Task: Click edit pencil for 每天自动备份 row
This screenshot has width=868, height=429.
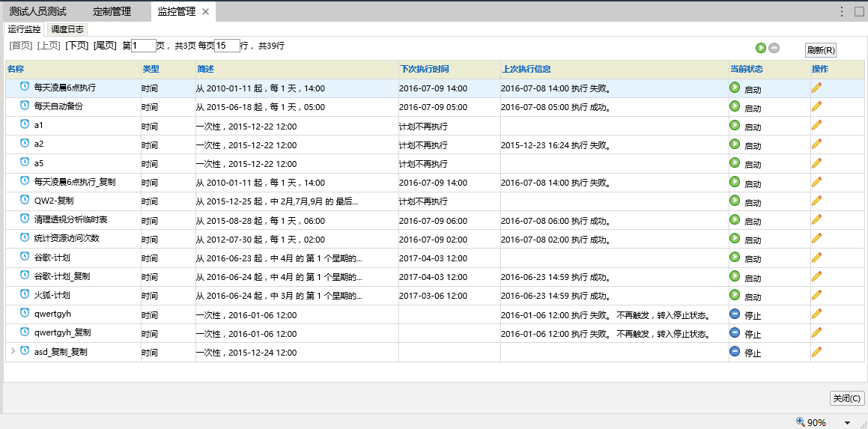Action: [816, 106]
